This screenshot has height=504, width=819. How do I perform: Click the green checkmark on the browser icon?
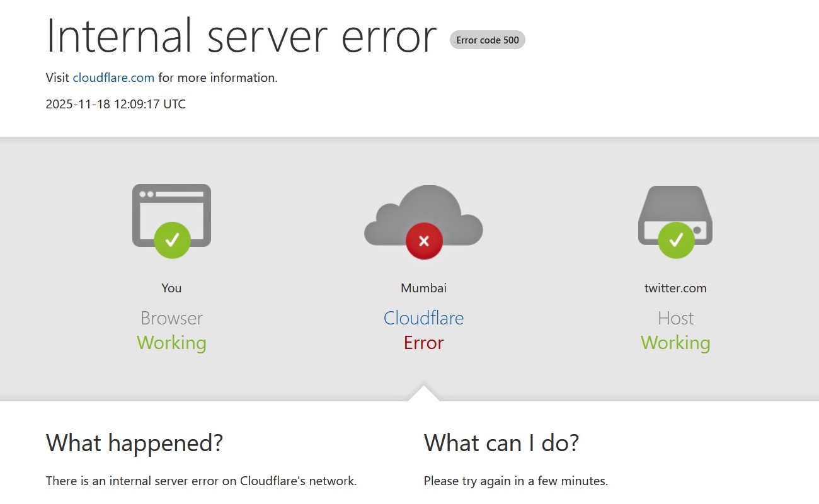point(171,240)
